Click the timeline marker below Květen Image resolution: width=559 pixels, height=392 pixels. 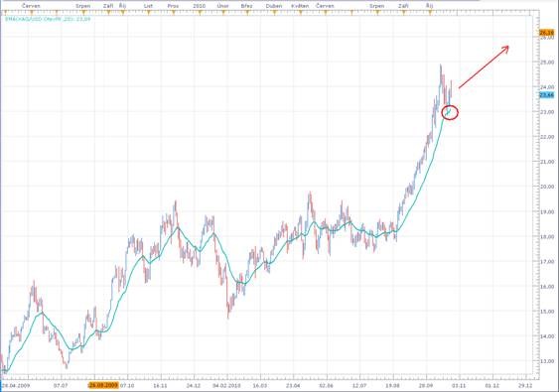click(300, 13)
